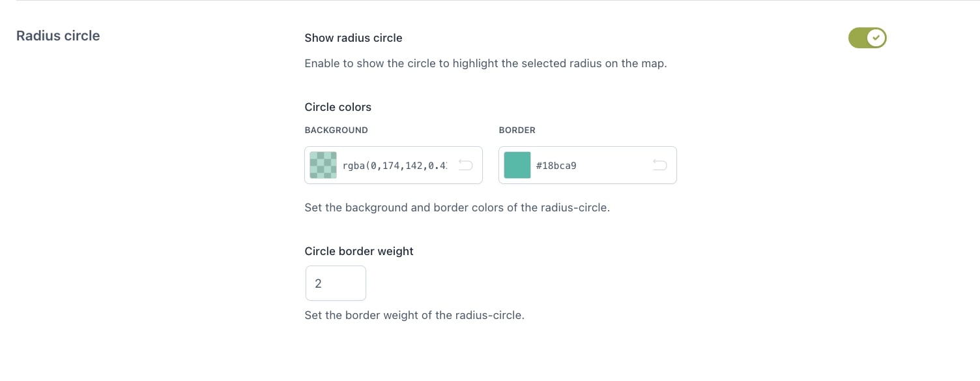Click the Circle colors label
This screenshot has width=980, height=381.
(338, 107)
